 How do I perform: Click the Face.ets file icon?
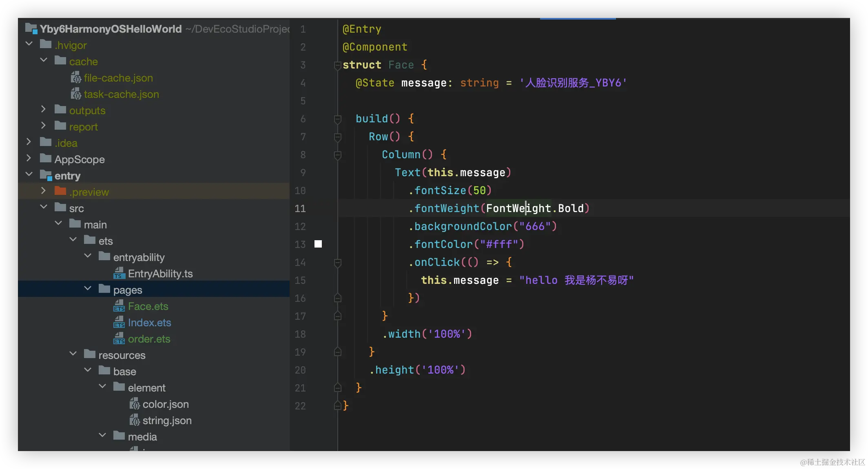(119, 306)
